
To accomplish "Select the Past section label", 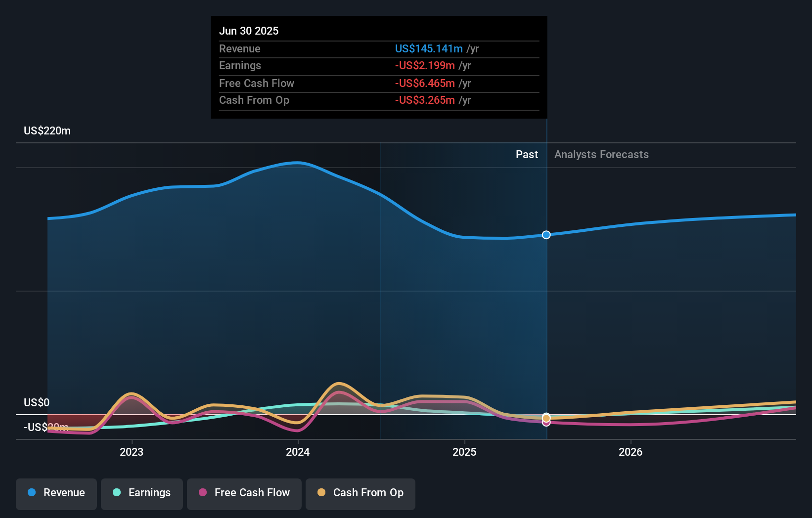I will click(x=527, y=154).
